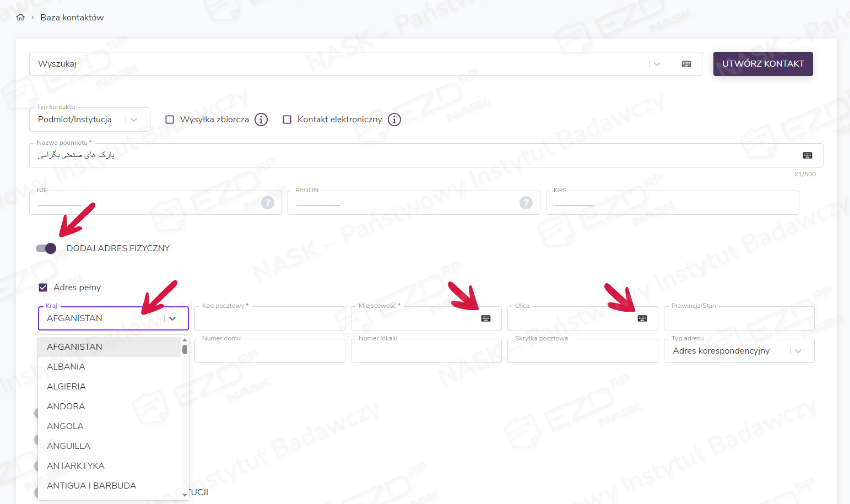The width and height of the screenshot is (850, 504).
Task: Click help question mark in NIP field
Action: click(x=268, y=203)
